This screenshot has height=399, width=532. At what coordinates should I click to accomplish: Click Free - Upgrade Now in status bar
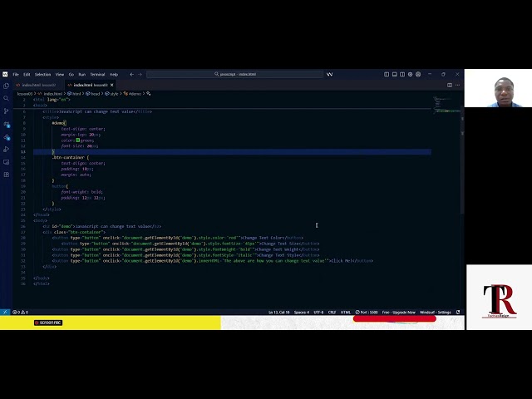[399, 313]
